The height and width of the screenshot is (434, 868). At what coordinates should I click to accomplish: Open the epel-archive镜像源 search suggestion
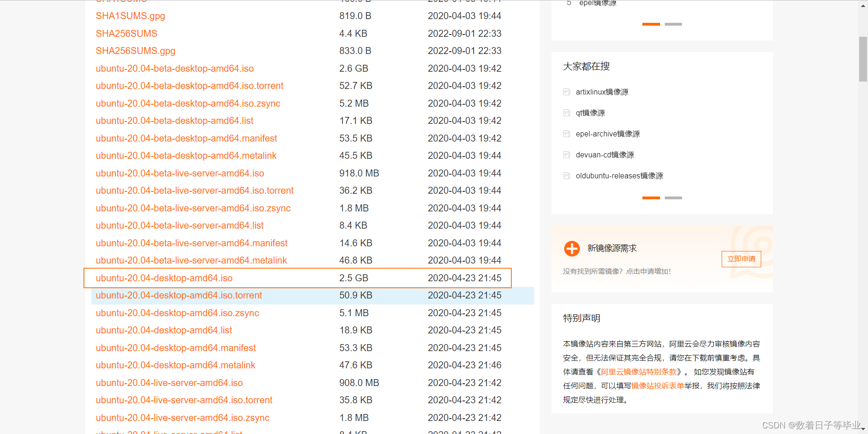pos(608,134)
